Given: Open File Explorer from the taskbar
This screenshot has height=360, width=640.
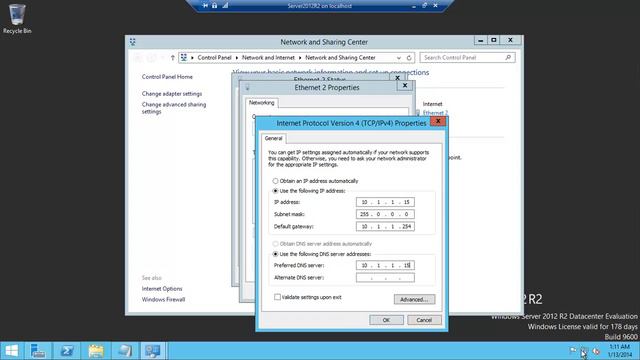Looking at the screenshot, I should click(x=96, y=351).
